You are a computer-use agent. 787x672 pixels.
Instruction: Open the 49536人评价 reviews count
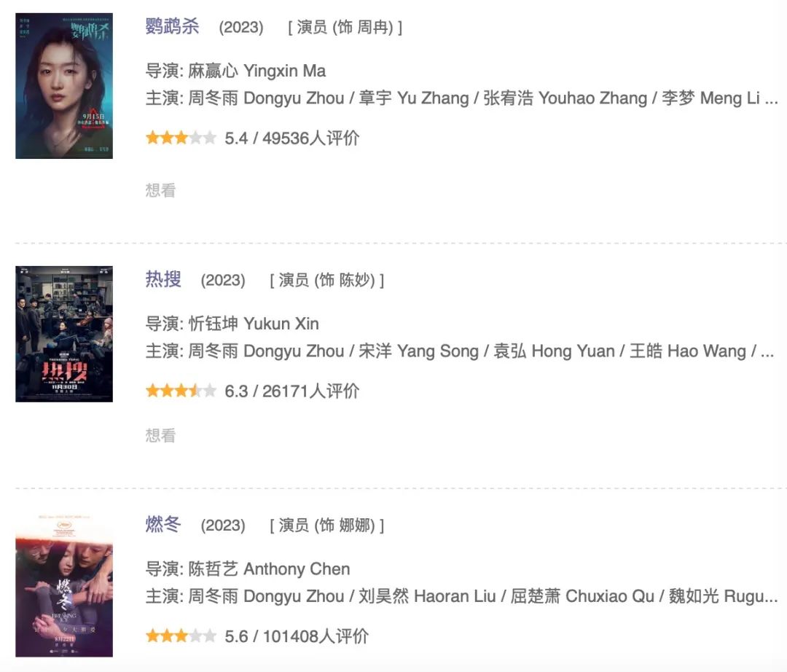(310, 138)
